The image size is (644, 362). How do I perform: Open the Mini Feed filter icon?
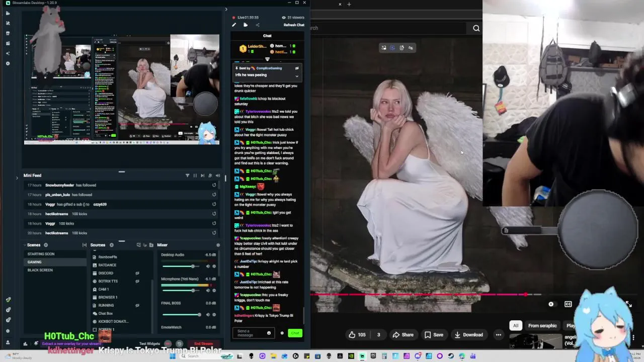(x=187, y=175)
